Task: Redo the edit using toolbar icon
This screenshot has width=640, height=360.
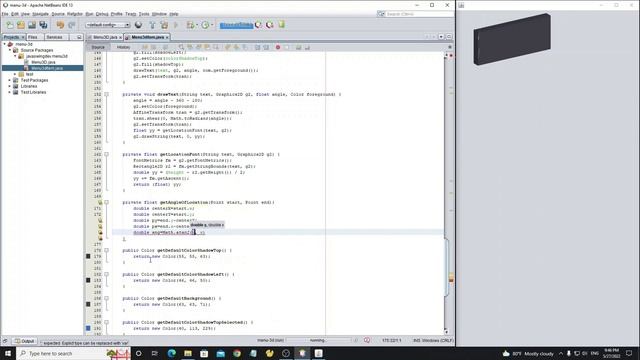Action: 72,25
